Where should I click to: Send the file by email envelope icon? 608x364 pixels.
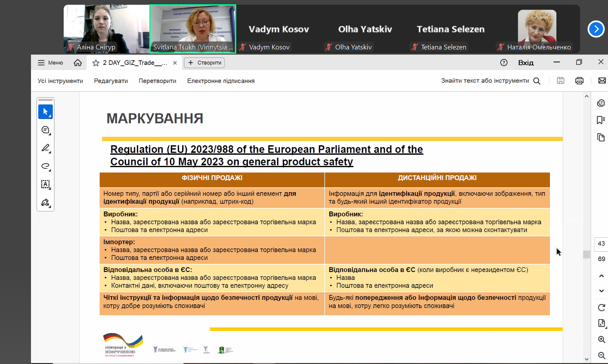[602, 80]
